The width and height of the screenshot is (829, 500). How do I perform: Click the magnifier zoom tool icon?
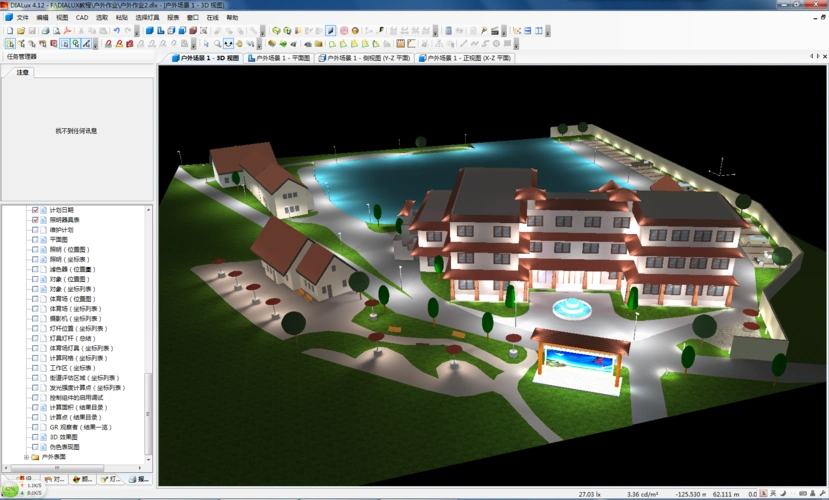tap(217, 44)
